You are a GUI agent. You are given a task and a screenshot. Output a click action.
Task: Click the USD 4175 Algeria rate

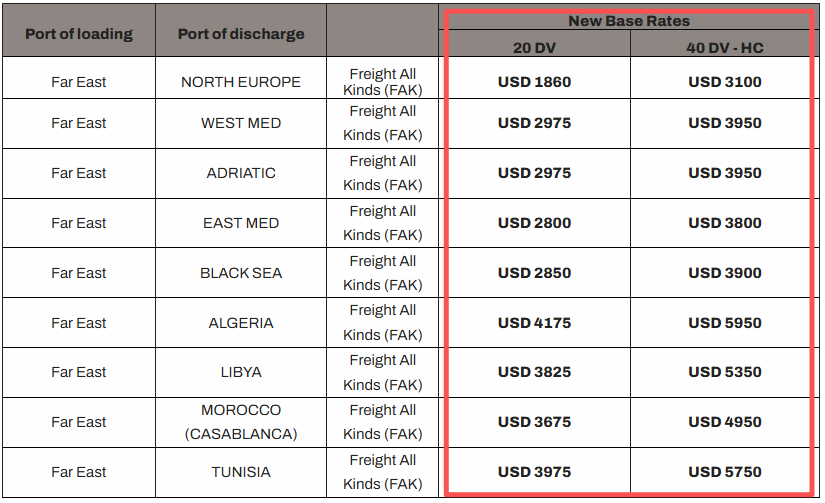click(534, 323)
